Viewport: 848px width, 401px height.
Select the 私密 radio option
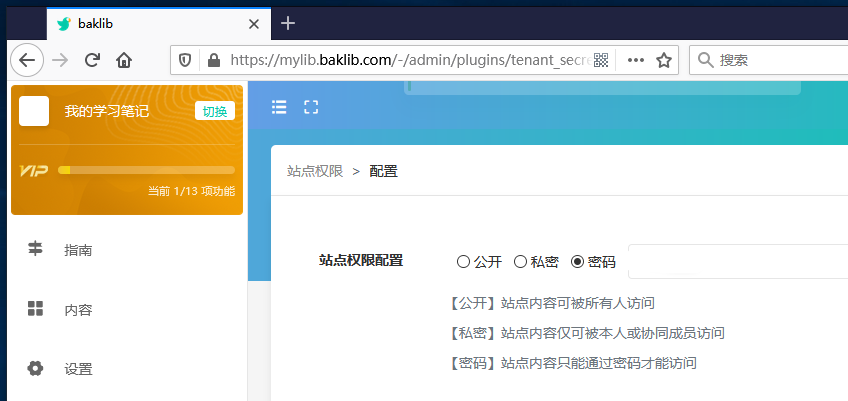(520, 262)
